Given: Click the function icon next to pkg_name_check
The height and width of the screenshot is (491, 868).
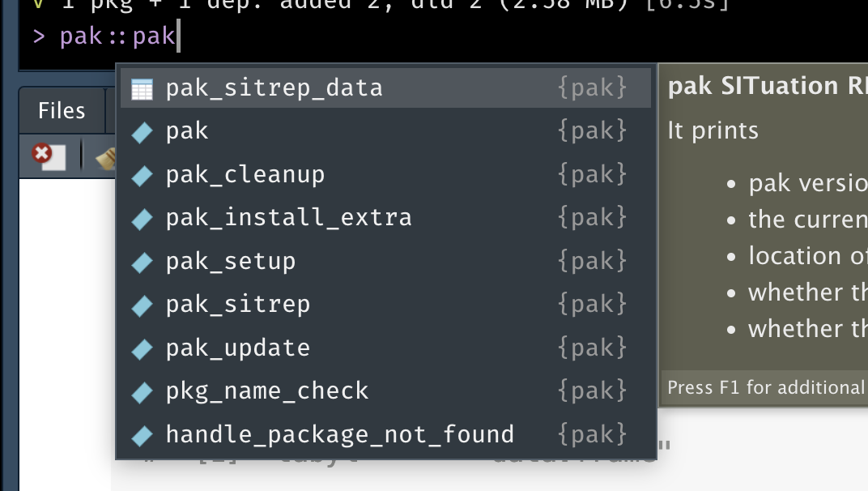Looking at the screenshot, I should [x=142, y=391].
